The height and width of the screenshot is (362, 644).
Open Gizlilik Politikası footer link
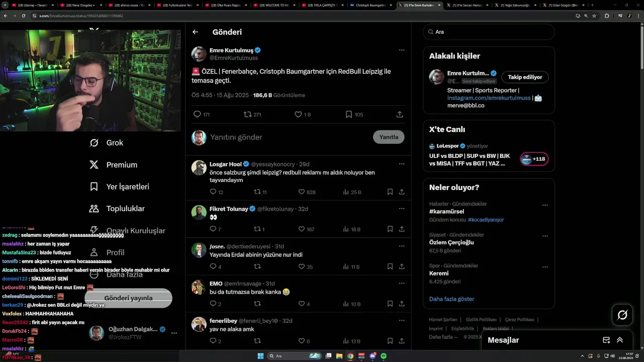click(x=481, y=319)
